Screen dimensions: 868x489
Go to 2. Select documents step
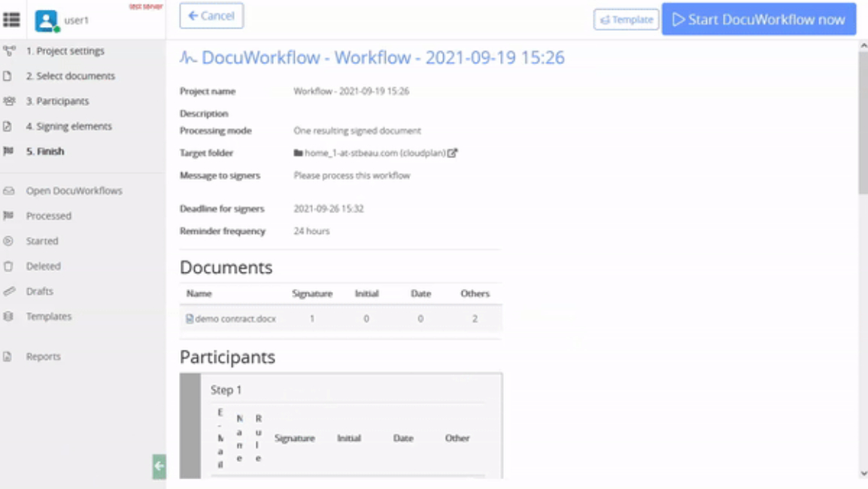point(70,76)
